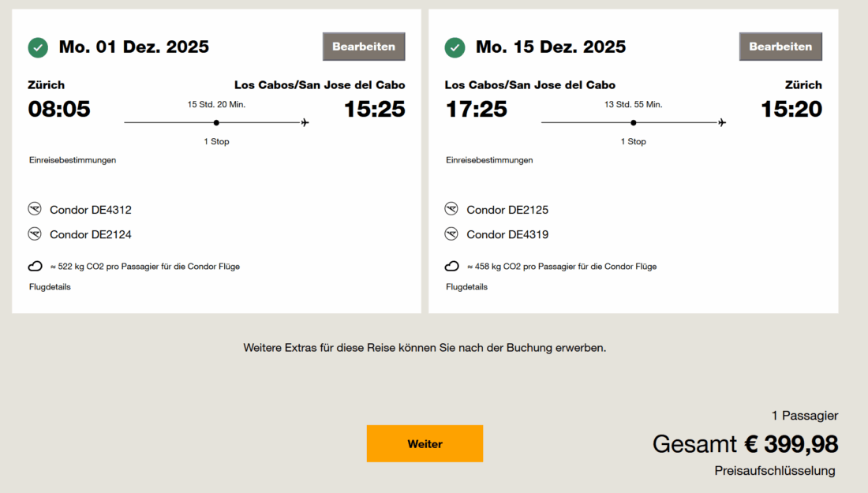This screenshot has width=868, height=493.
Task: Show Flugdetails for the Los Cabos departure
Action: click(x=466, y=287)
